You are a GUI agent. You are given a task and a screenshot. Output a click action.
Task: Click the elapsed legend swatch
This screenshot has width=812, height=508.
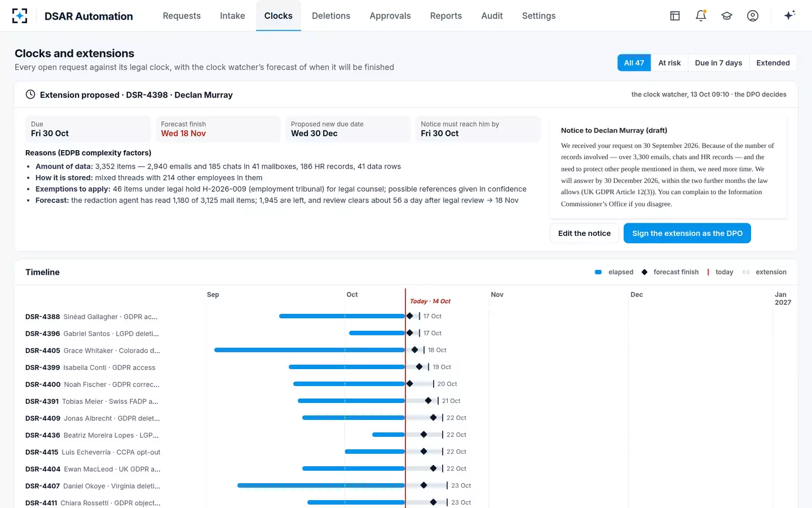(598, 272)
